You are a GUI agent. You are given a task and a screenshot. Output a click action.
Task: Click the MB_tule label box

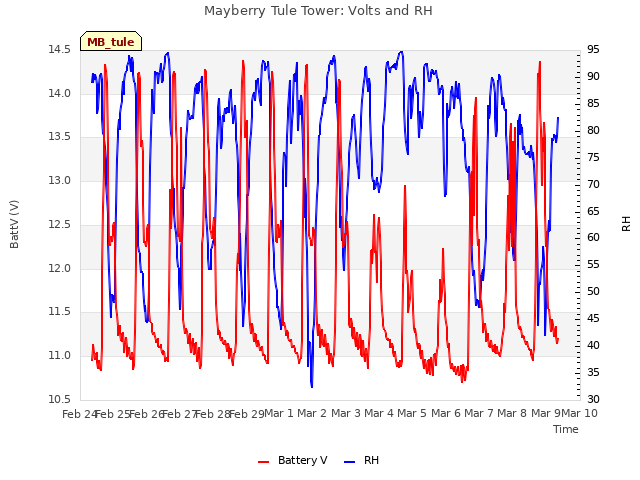(x=111, y=41)
